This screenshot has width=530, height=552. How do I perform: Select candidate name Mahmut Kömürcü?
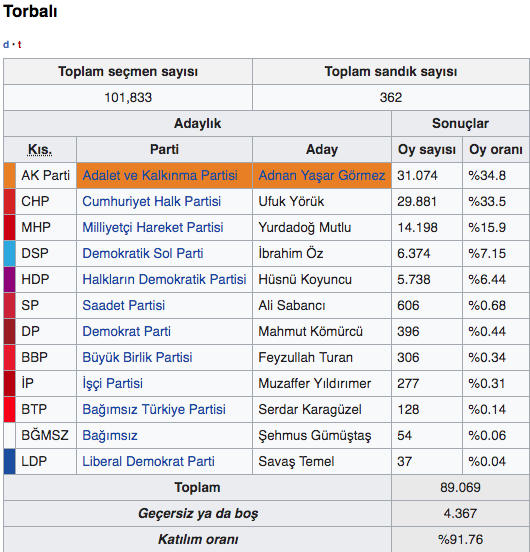pos(310,332)
